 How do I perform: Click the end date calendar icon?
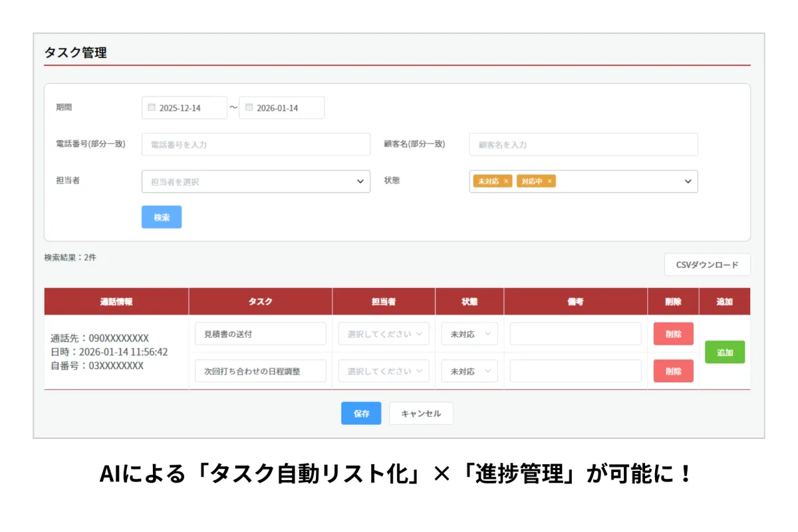click(249, 108)
